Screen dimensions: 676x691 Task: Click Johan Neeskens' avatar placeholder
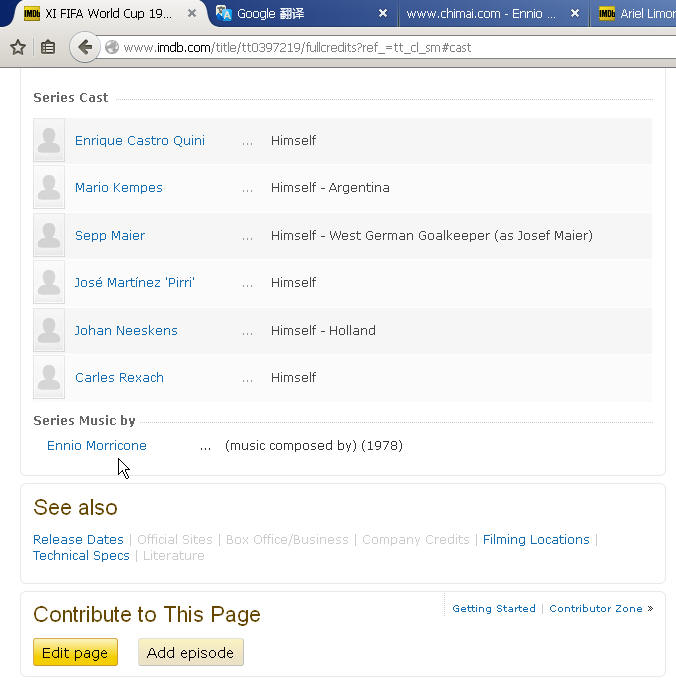tap(49, 330)
